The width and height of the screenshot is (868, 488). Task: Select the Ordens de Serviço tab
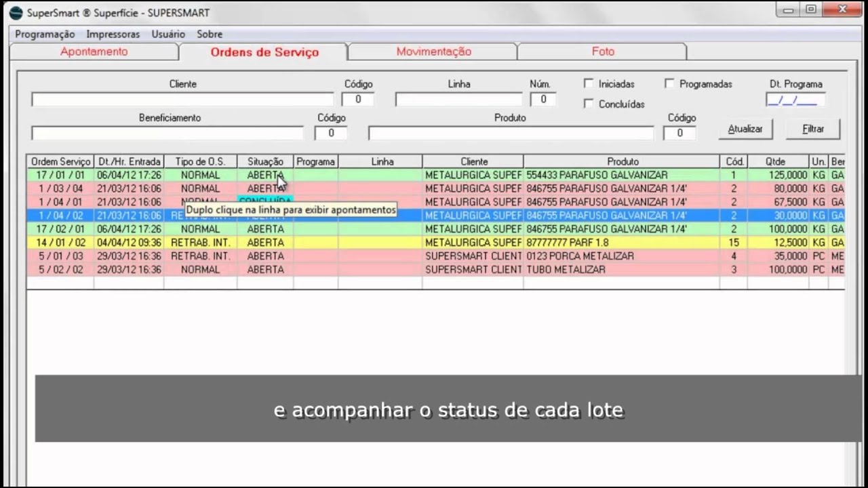pyautogui.click(x=264, y=52)
